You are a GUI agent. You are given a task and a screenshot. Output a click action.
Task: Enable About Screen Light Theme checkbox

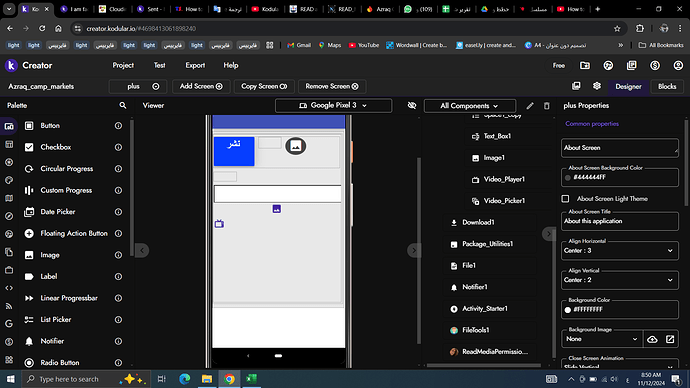coord(565,199)
